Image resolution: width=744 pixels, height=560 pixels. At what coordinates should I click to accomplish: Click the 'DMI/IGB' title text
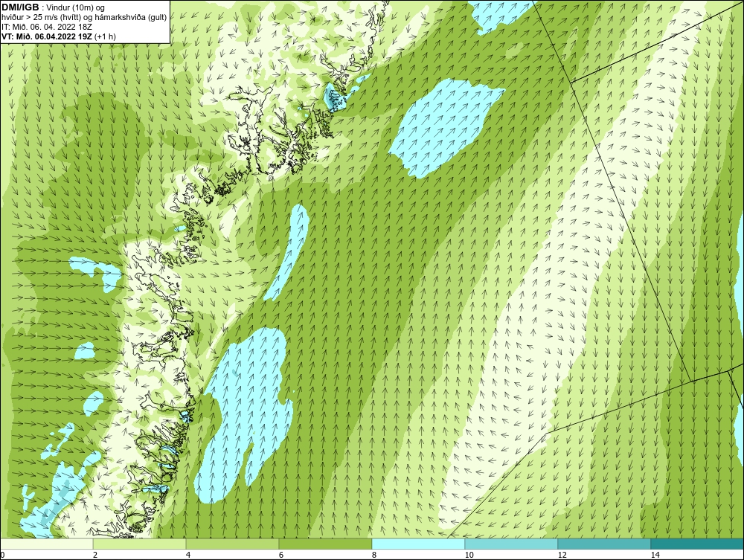click(x=20, y=7)
